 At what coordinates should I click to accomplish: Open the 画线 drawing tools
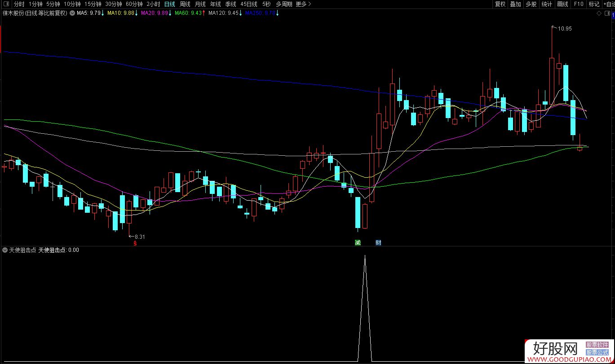pyautogui.click(x=562, y=4)
